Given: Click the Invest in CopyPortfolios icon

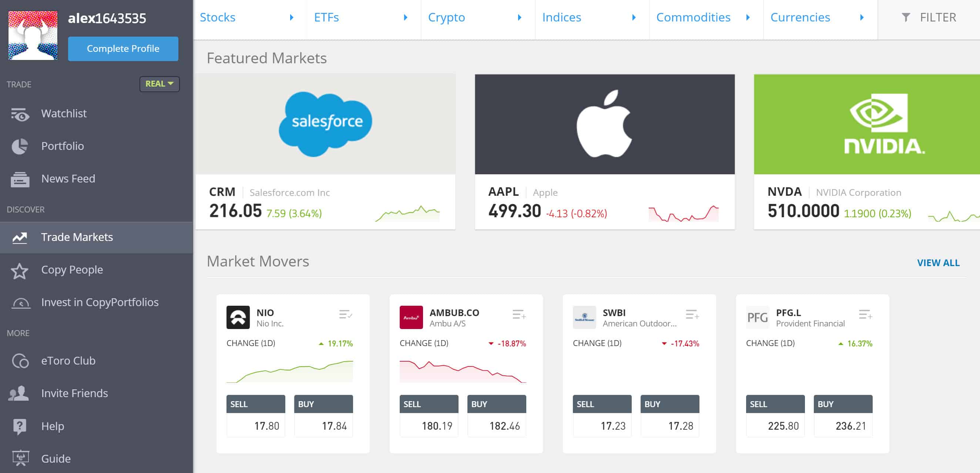Looking at the screenshot, I should pos(19,302).
